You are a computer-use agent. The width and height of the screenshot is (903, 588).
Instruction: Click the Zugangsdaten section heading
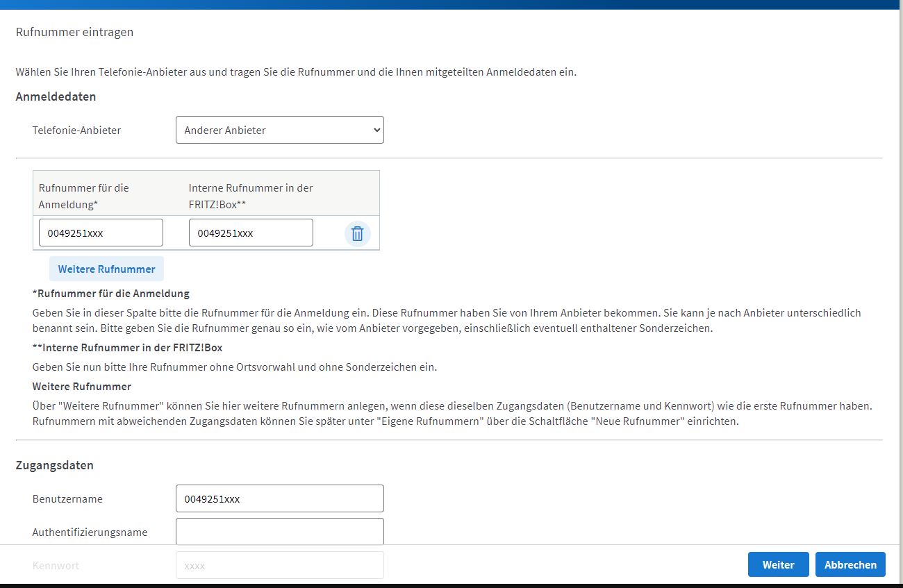[x=54, y=465]
